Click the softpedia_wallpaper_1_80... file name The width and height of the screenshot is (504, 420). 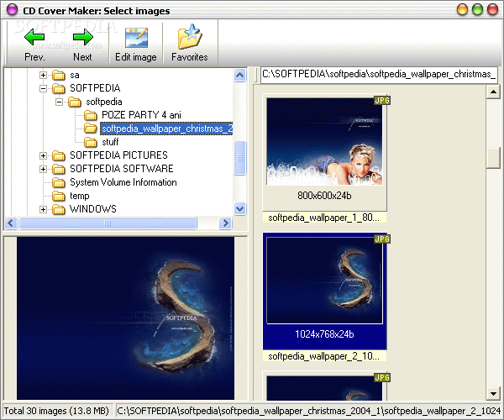point(324,218)
